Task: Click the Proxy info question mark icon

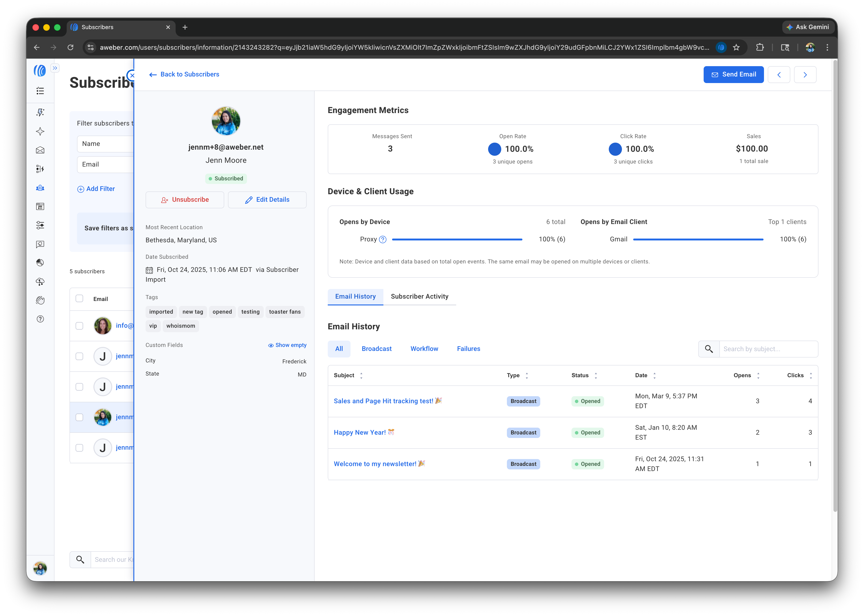Action: coord(383,239)
